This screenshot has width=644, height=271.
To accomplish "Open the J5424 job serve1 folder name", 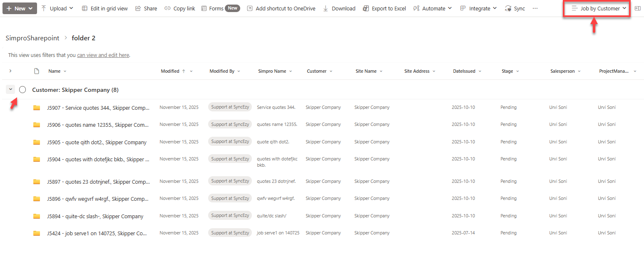I will (x=97, y=233).
